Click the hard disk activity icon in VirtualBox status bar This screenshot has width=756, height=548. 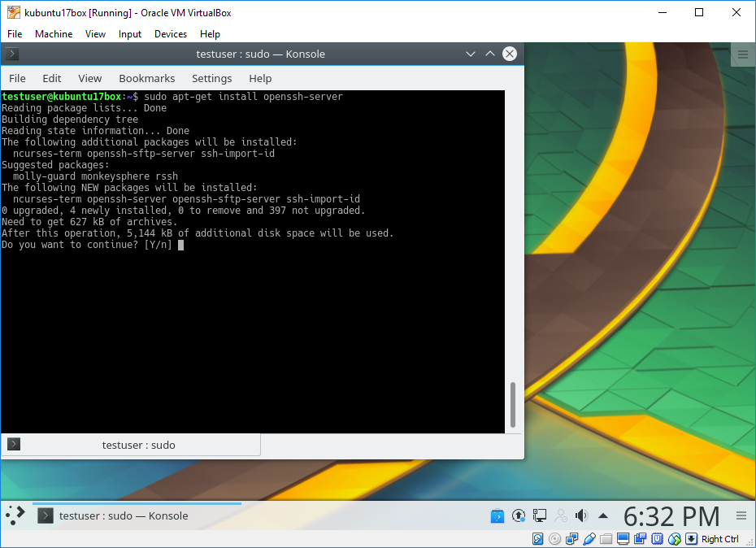[x=537, y=538]
